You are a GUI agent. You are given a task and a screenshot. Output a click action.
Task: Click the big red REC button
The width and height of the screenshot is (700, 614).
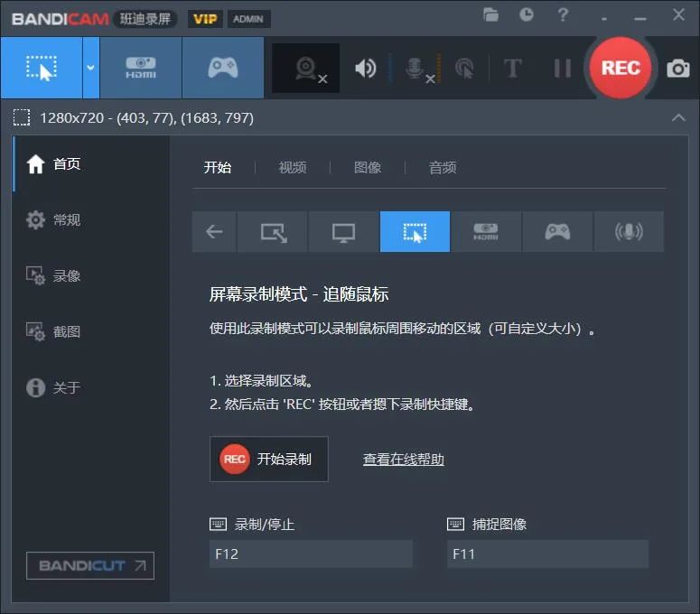pyautogui.click(x=621, y=68)
